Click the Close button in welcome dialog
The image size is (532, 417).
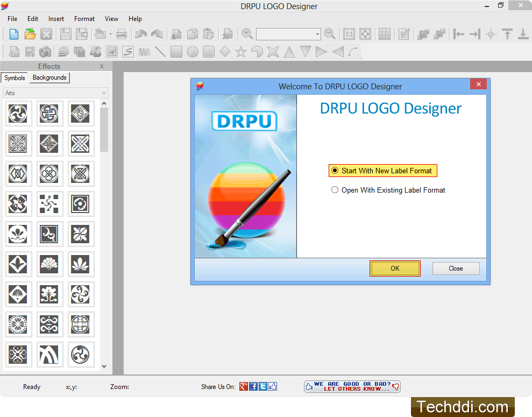click(456, 268)
